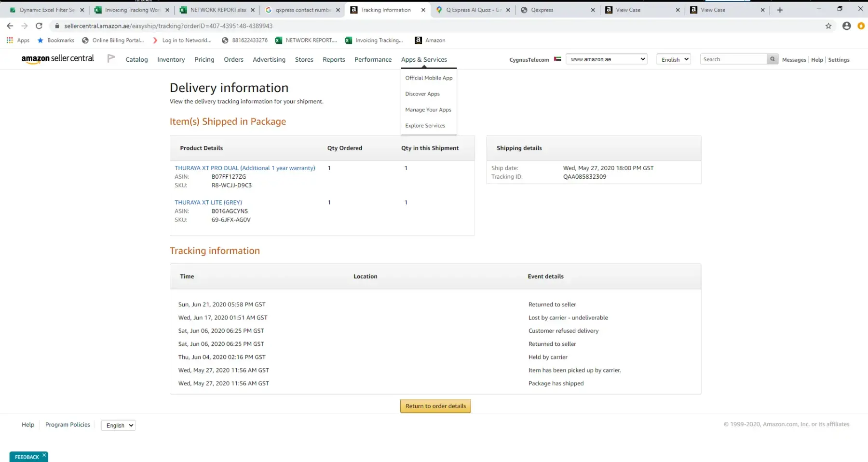Click into the Seller Central search field
The width and height of the screenshot is (868, 462).
[733, 59]
